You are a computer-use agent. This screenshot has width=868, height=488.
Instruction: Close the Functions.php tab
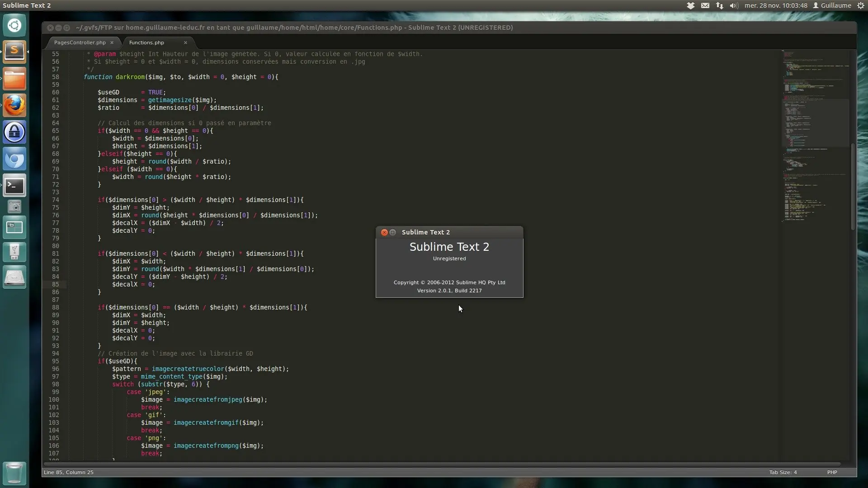coord(185,42)
